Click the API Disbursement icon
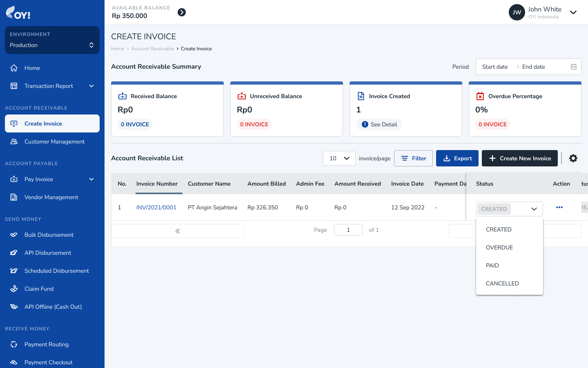 pos(14,253)
